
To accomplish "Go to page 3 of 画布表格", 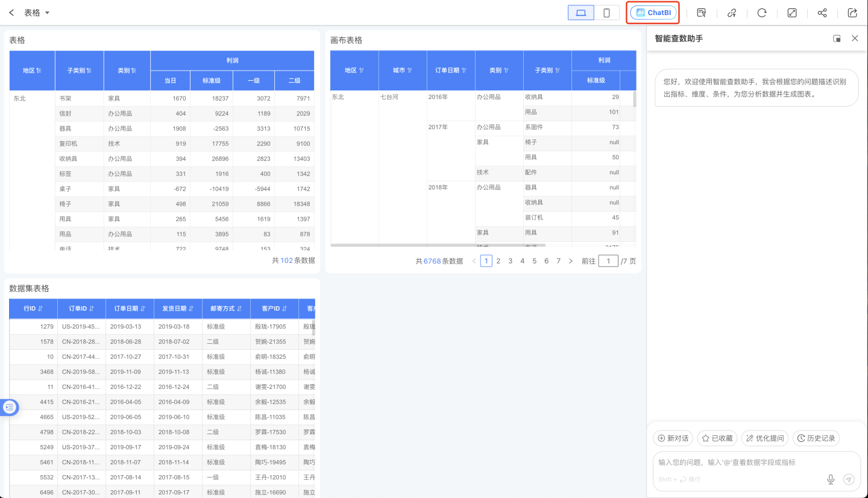I will [x=510, y=261].
